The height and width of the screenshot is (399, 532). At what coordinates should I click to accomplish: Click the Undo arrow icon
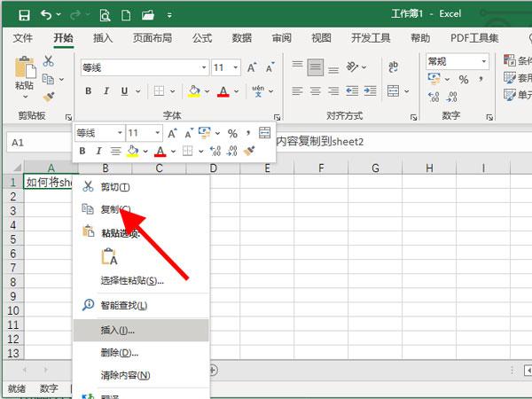[46, 14]
